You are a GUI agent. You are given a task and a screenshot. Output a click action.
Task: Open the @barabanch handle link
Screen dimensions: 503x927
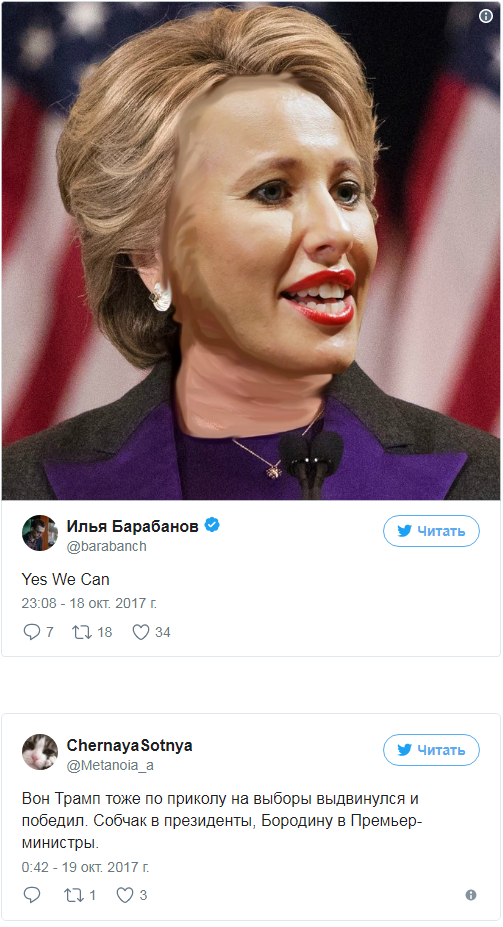[106, 546]
